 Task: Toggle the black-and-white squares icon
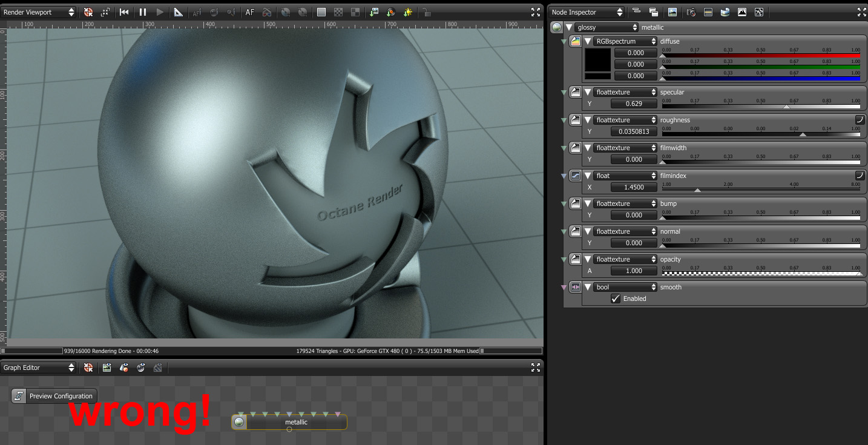point(355,12)
